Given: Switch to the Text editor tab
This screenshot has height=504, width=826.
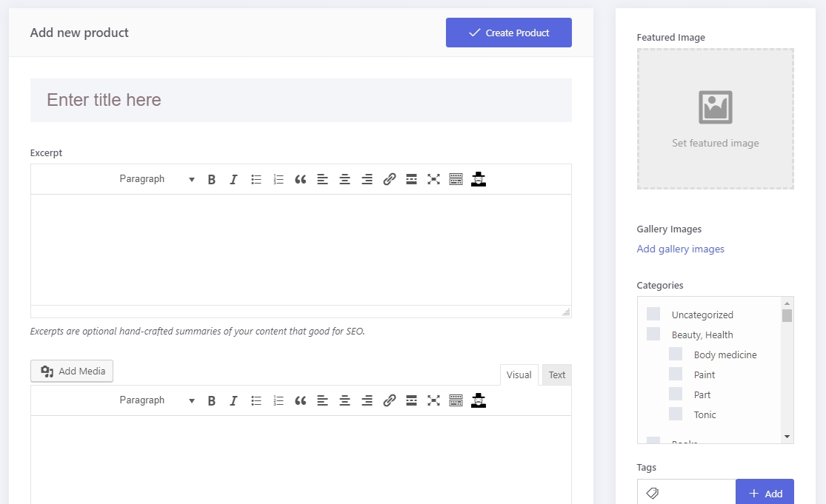Looking at the screenshot, I should 557,375.
